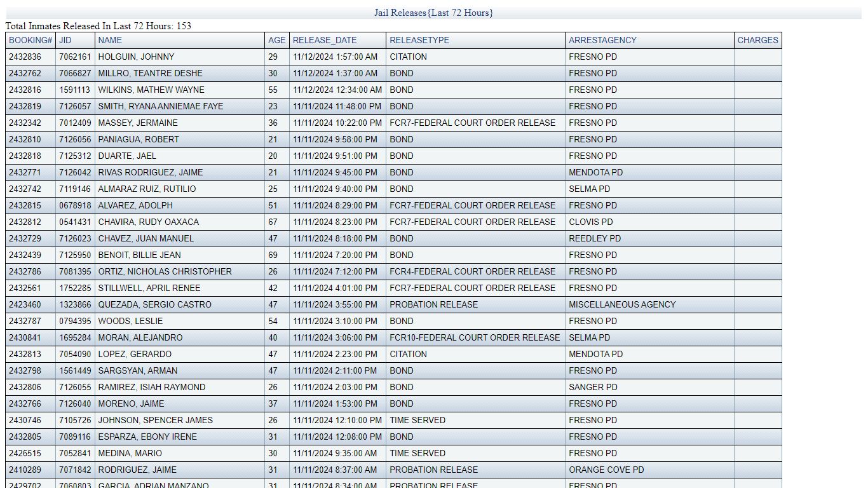The image size is (868, 488).
Task: Click name STILLWELL, APRIL RENEE
Action: tap(149, 288)
